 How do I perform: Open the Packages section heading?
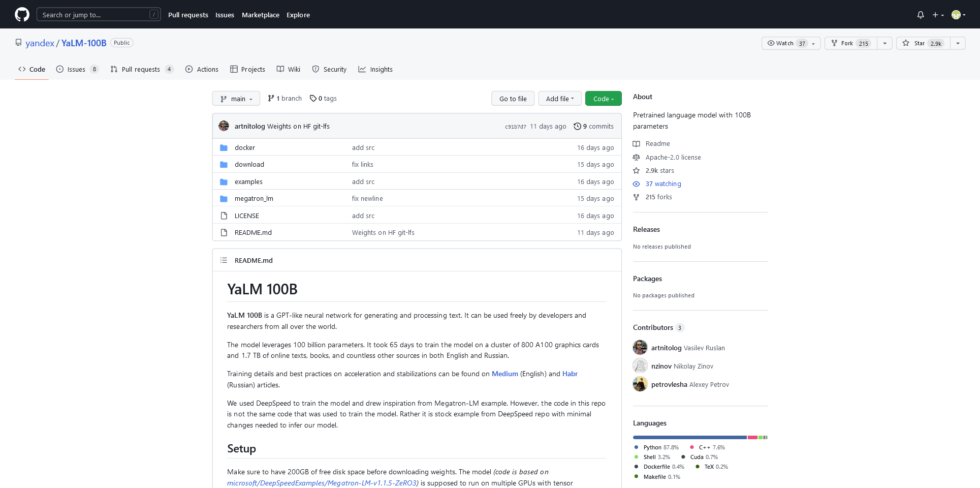pyautogui.click(x=647, y=279)
